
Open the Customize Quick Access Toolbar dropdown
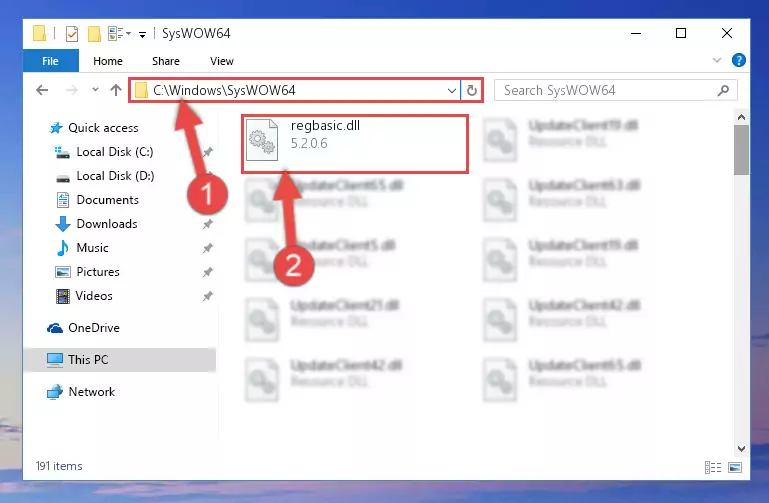[x=142, y=34]
